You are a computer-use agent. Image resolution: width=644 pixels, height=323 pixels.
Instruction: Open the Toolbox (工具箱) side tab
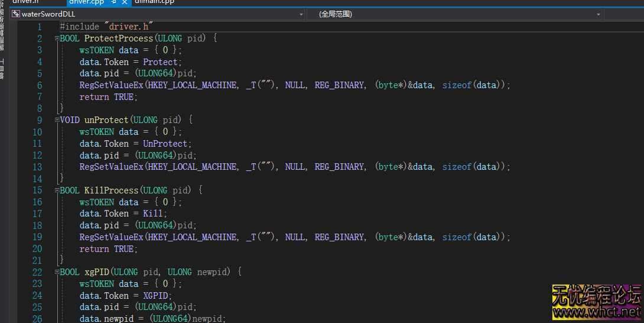(2, 68)
